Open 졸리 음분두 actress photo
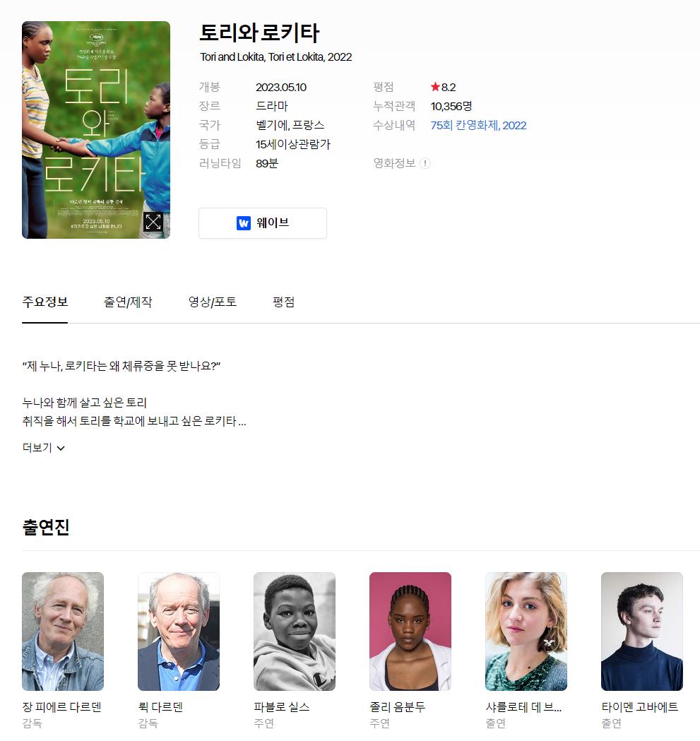700x741 pixels. (x=410, y=632)
